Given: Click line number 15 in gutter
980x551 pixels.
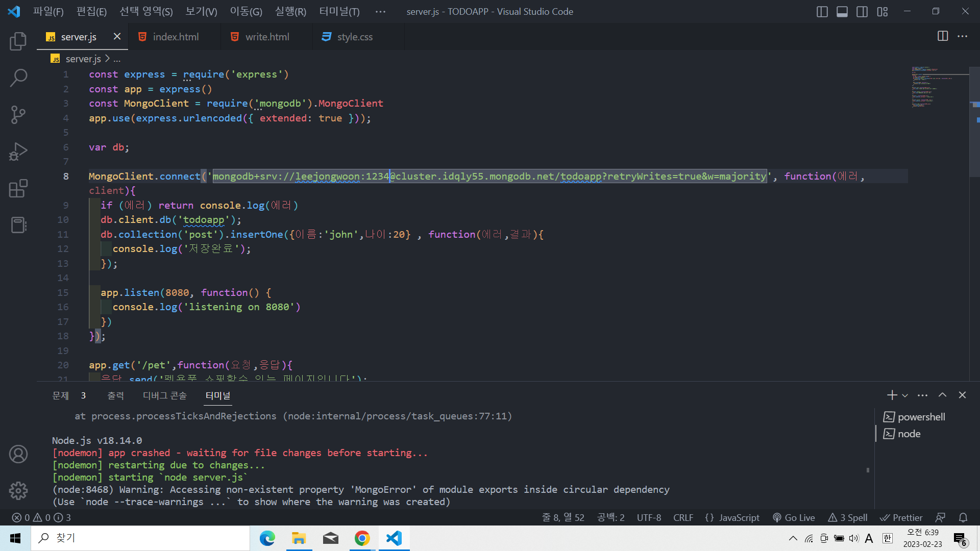Looking at the screenshot, I should click(x=63, y=292).
